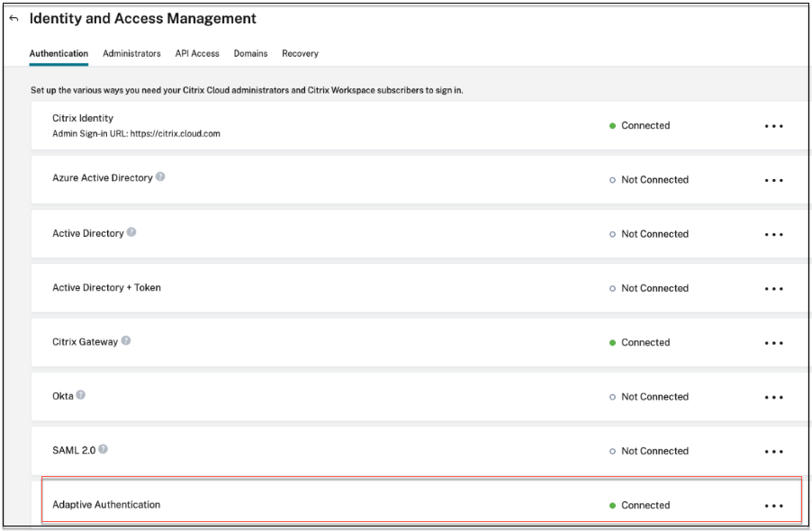Click the back arrow beside the page title
The width and height of the screenshot is (812, 531).
[x=14, y=19]
